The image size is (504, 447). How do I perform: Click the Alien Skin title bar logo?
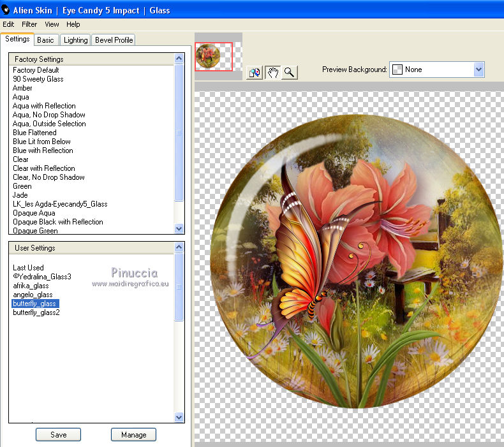(x=6, y=10)
